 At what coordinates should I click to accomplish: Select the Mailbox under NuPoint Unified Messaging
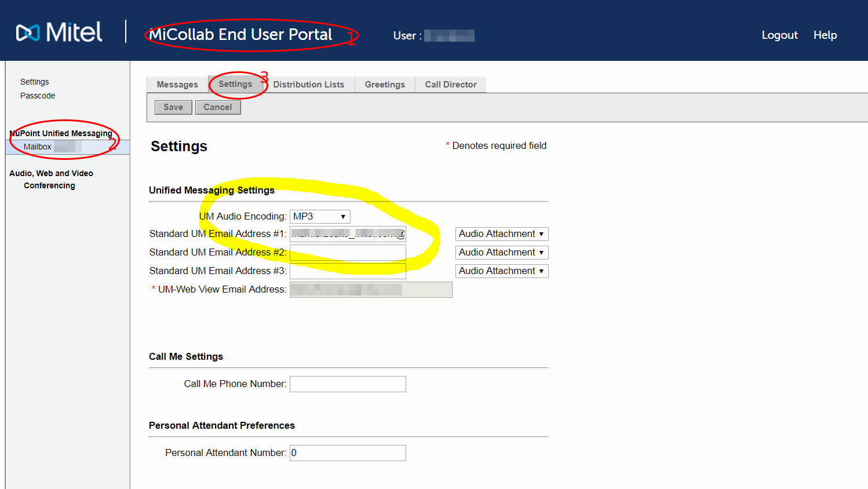[x=38, y=147]
